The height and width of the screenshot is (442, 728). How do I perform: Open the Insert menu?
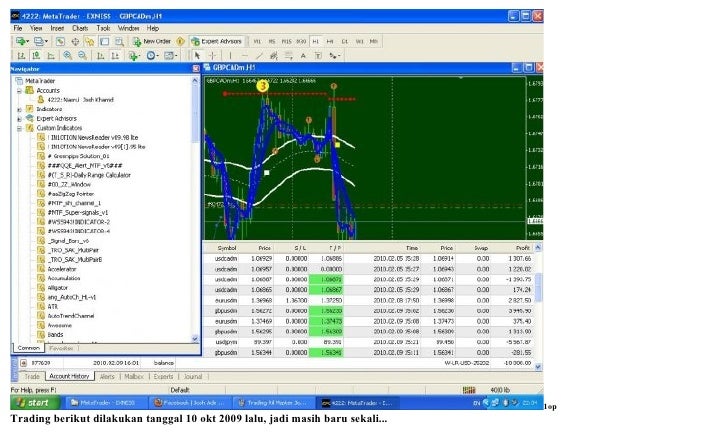pos(57,28)
